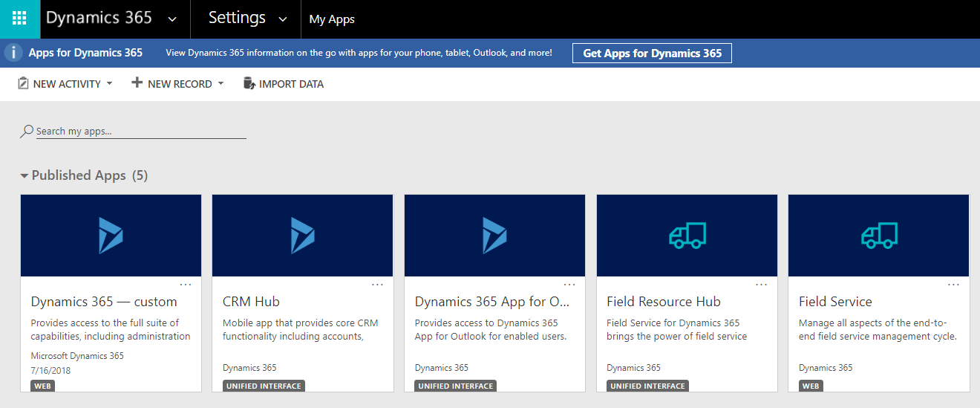Click UNIFIED INTERFACE badge on Outlook app

click(x=456, y=386)
